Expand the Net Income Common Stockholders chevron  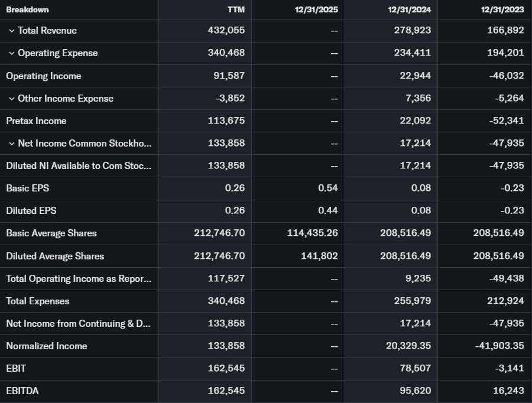(11, 144)
